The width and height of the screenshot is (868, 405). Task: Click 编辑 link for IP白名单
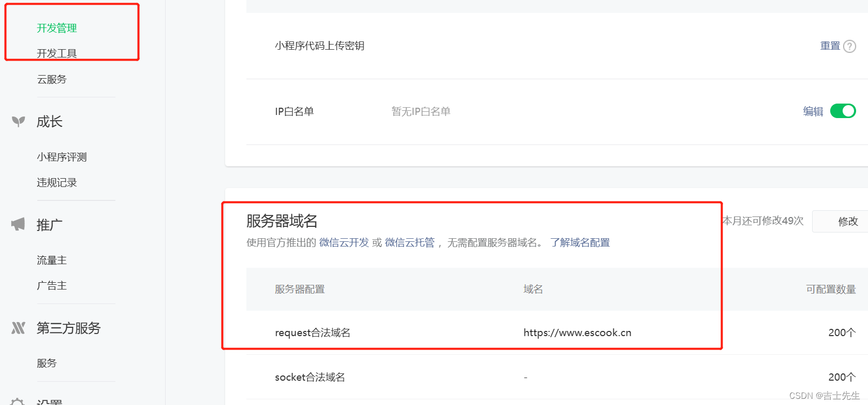[813, 111]
